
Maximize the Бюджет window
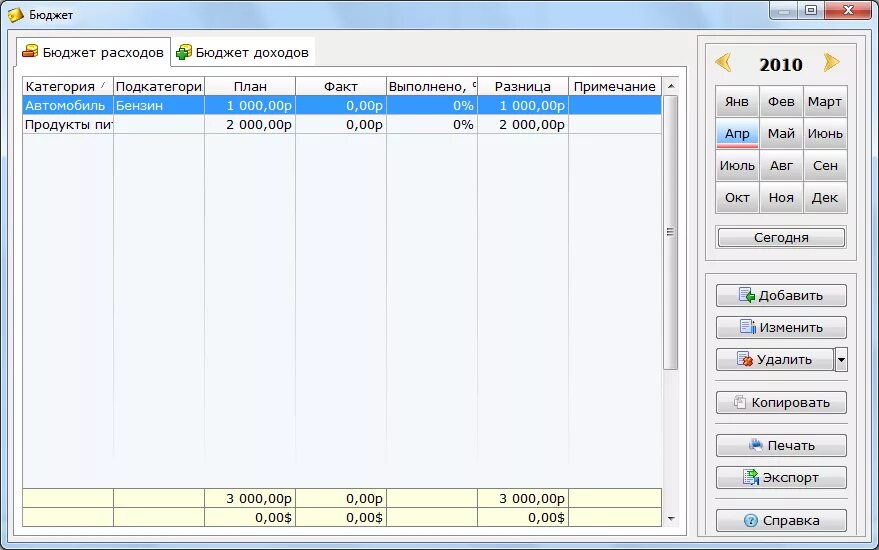(811, 10)
